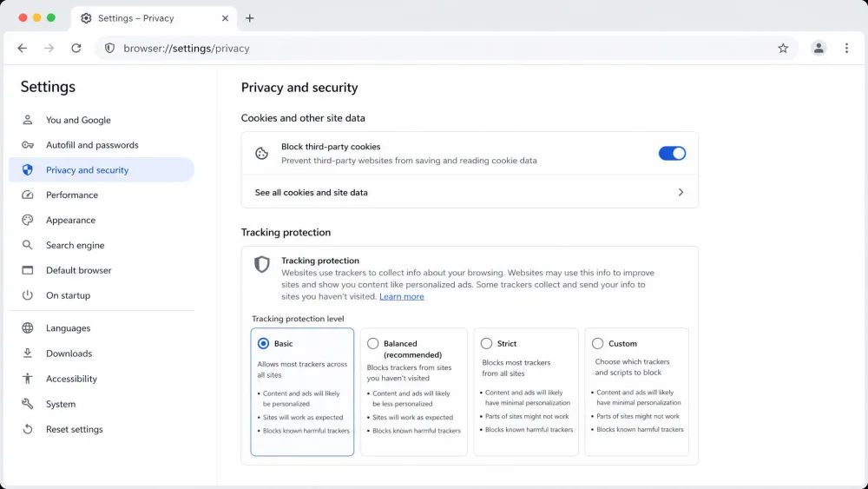Click the back navigation arrow
Image resolution: width=868 pixels, height=489 pixels.
point(23,48)
